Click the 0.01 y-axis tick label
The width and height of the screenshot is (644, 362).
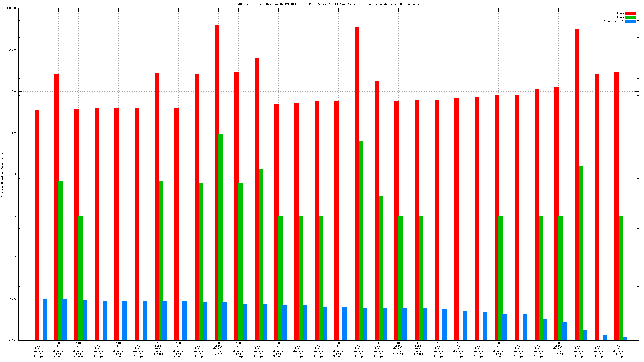click(13, 299)
